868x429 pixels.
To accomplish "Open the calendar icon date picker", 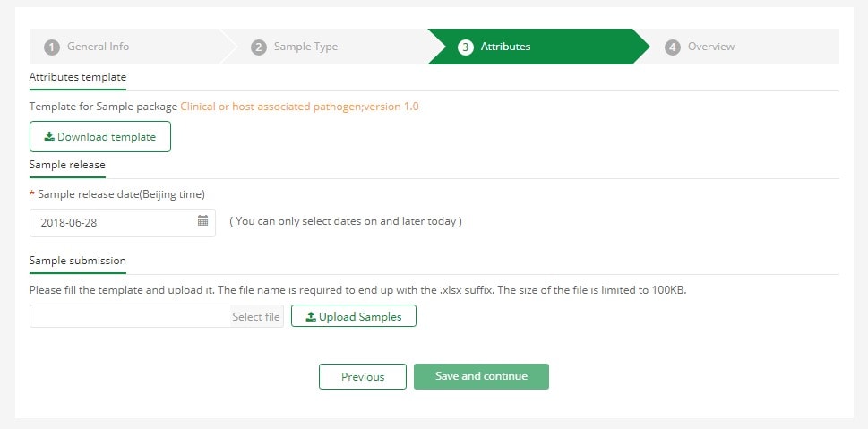I will (x=203, y=221).
